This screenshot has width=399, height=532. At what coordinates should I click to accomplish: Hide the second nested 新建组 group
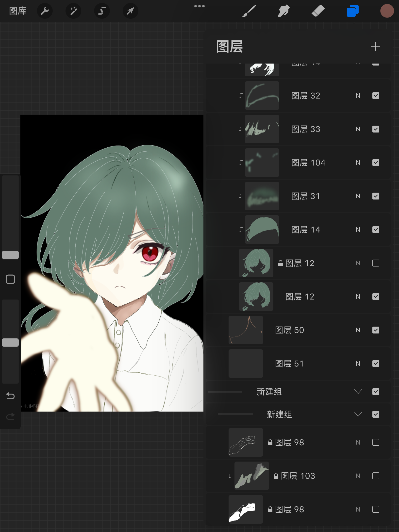coord(376,414)
